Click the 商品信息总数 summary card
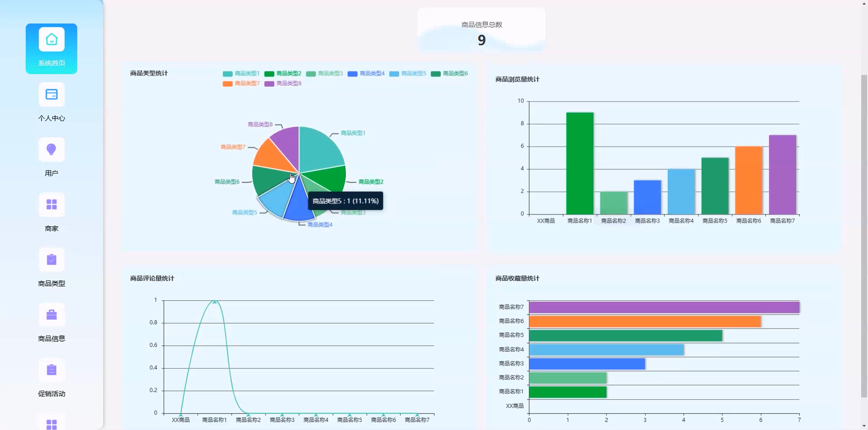Viewport: 868px width, 430px height. coord(481,30)
